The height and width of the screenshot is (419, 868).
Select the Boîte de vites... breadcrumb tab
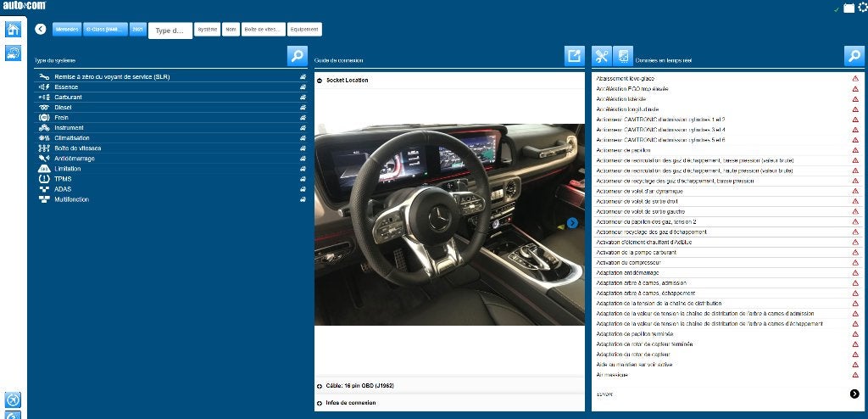(264, 30)
